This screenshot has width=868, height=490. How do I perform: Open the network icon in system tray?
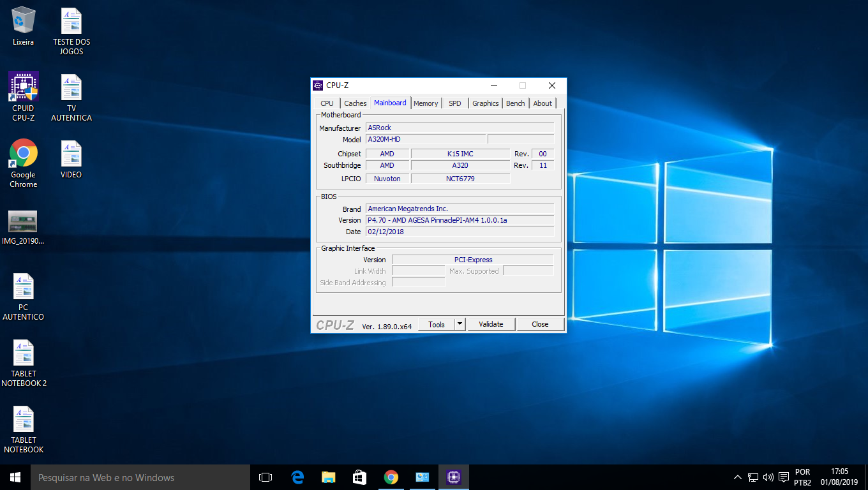[x=753, y=477]
